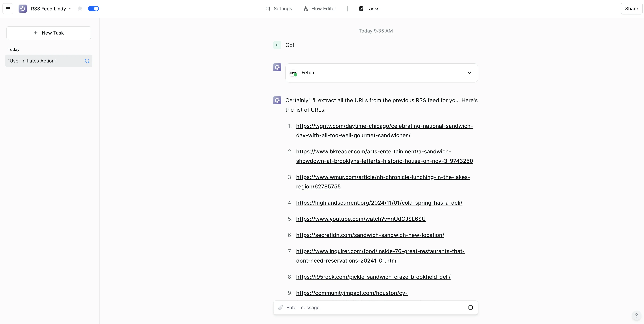Expand the Fetch step details chevron
Screen dimensions: 644x324
point(469,73)
